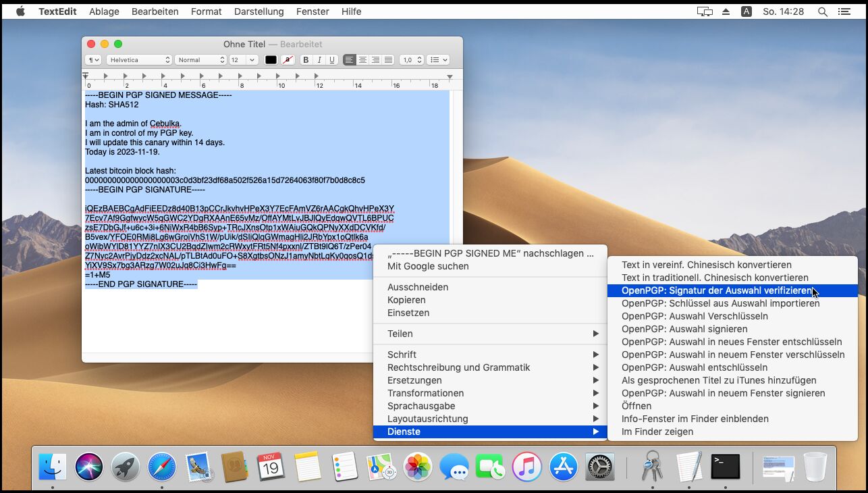The height and width of the screenshot is (493, 868).
Task: Open the Spotlight search icon in menu bar
Action: click(x=822, y=11)
